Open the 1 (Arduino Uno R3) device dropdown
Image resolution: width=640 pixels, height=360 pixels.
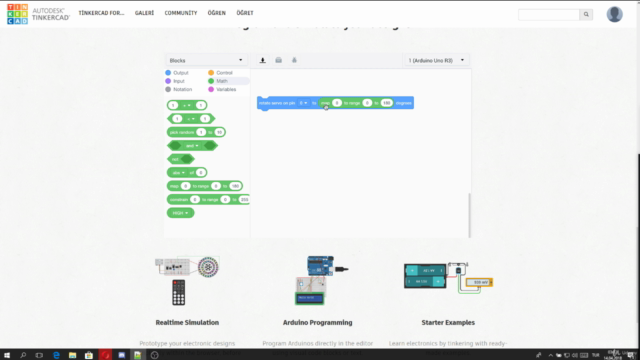point(436,60)
